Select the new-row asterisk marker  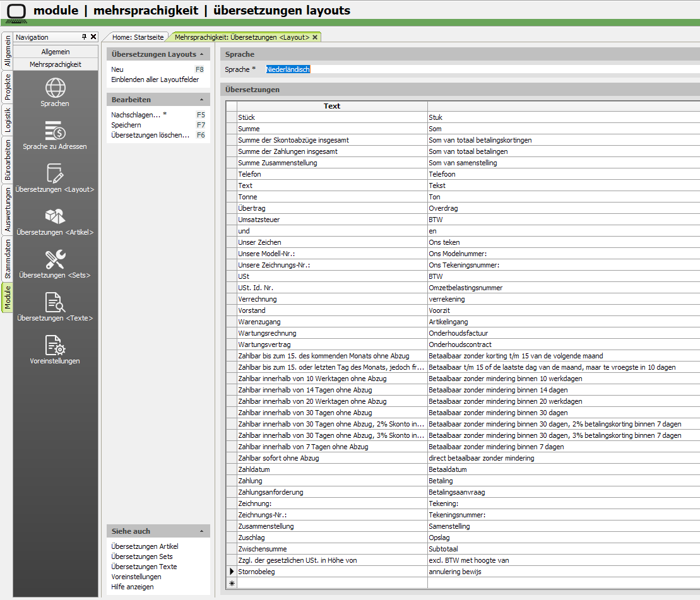pyautogui.click(x=232, y=583)
